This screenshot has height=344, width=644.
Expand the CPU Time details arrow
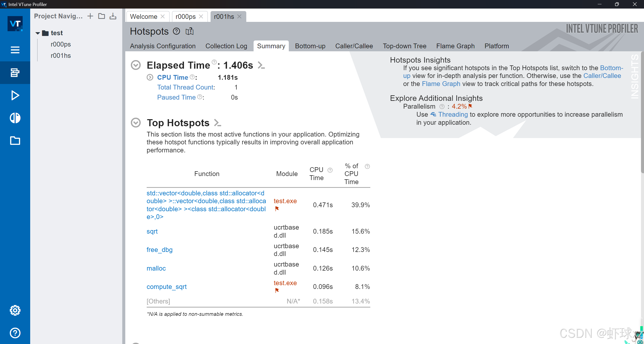point(150,77)
